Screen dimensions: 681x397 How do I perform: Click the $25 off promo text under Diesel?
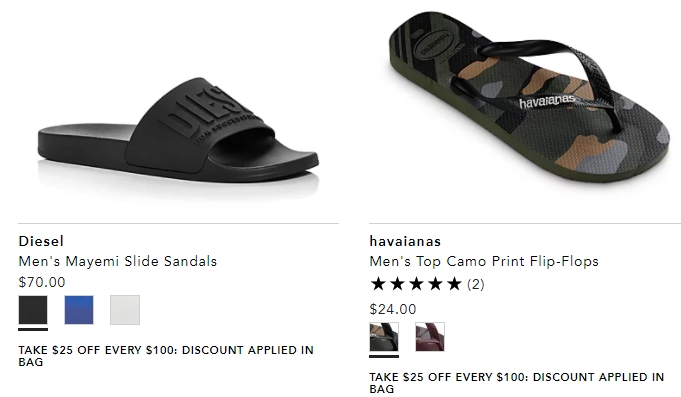point(166,356)
